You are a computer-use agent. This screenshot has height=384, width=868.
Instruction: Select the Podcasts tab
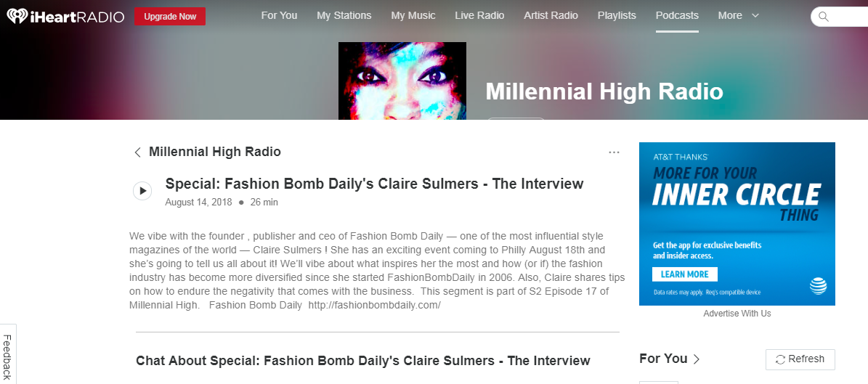[677, 15]
